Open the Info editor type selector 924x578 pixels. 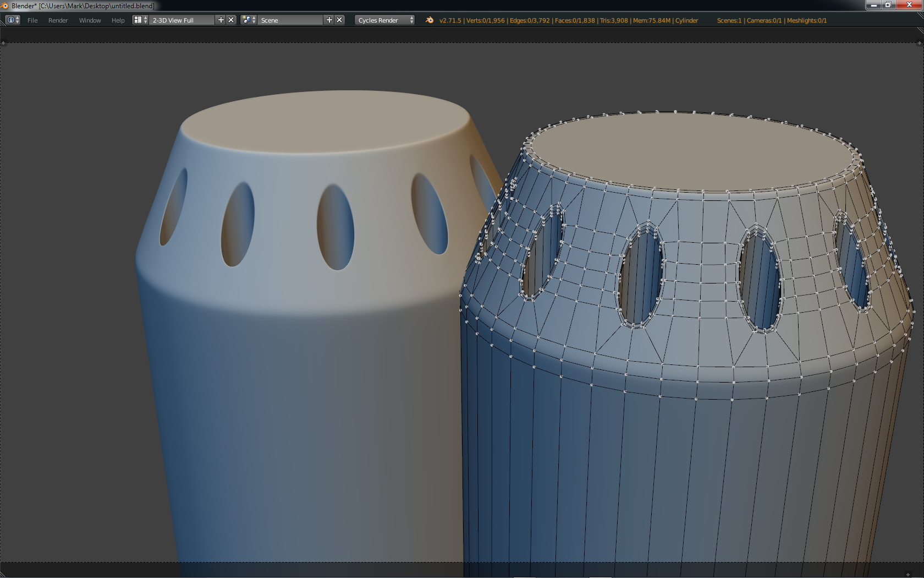(13, 20)
